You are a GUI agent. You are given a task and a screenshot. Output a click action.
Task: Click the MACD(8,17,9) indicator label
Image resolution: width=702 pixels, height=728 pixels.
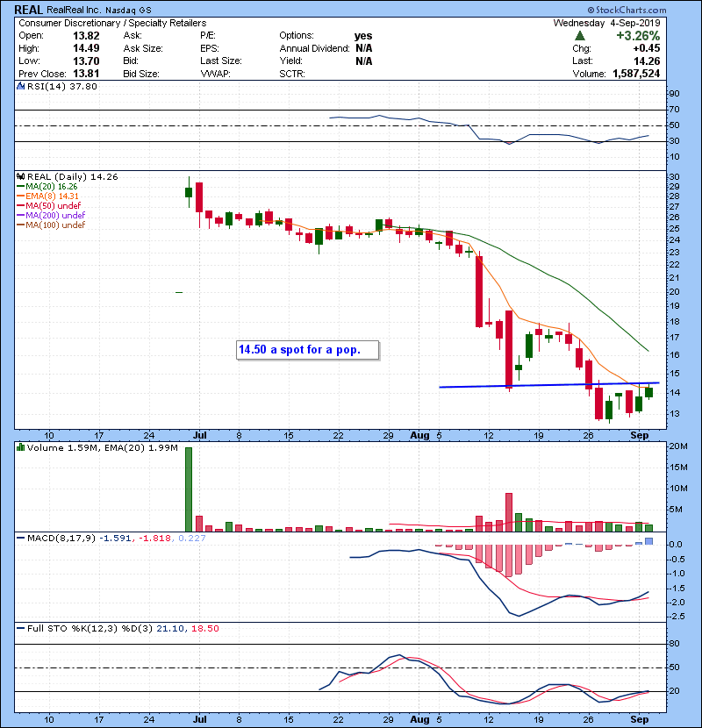pyautogui.click(x=61, y=539)
